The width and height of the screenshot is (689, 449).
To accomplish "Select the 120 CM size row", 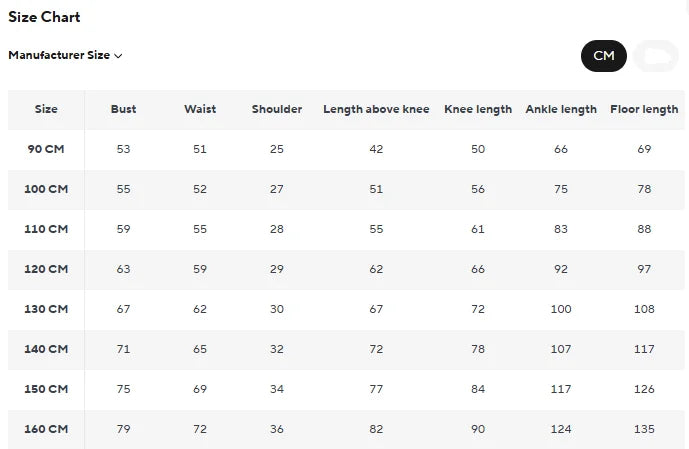I will point(346,269).
